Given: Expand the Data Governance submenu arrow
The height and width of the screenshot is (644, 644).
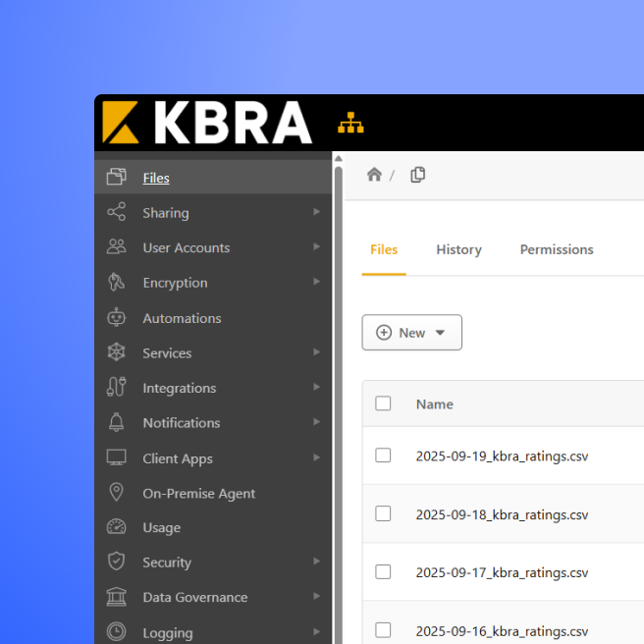Looking at the screenshot, I should [x=316, y=596].
